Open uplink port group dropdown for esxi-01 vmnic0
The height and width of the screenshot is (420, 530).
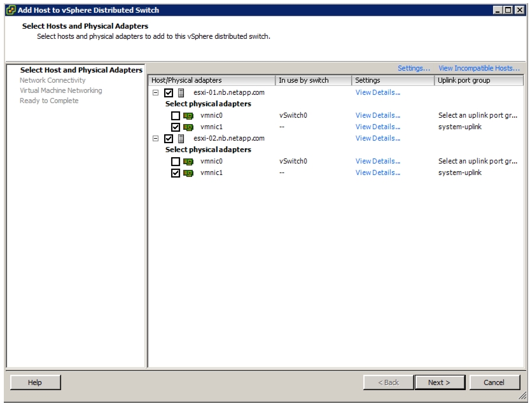(478, 115)
